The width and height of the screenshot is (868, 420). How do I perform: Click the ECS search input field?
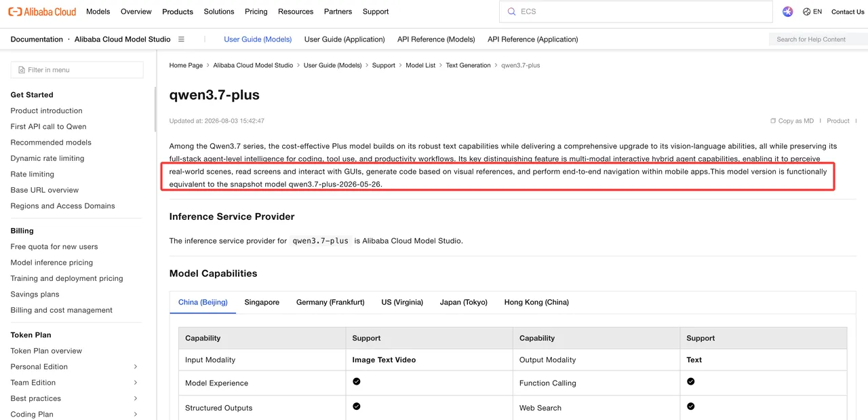click(636, 12)
